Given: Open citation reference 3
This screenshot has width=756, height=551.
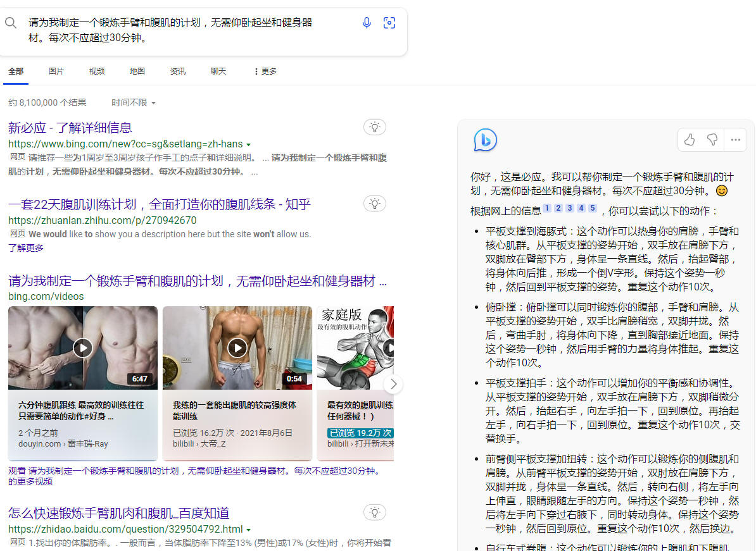Looking at the screenshot, I should 570,208.
